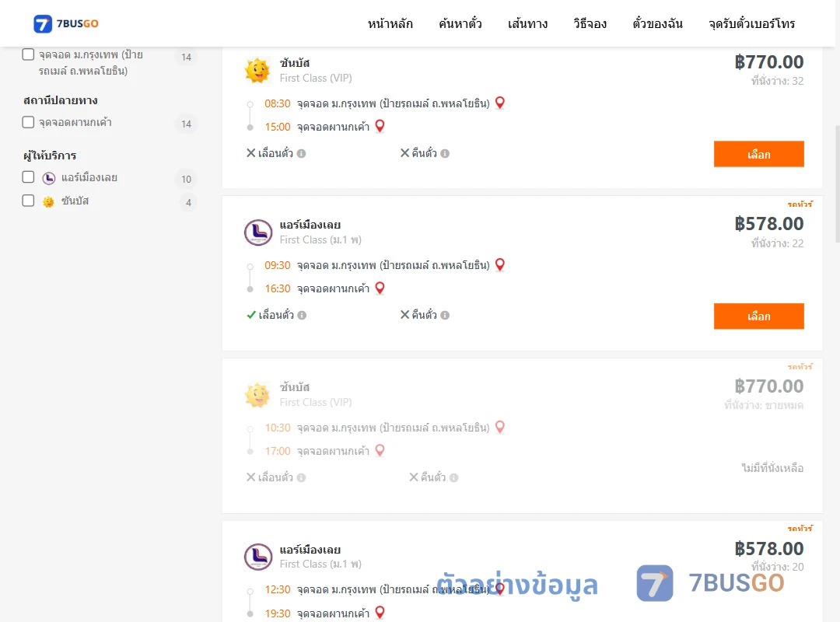Click สถานีปลายทาง filter heading
840x622 pixels.
click(x=61, y=100)
